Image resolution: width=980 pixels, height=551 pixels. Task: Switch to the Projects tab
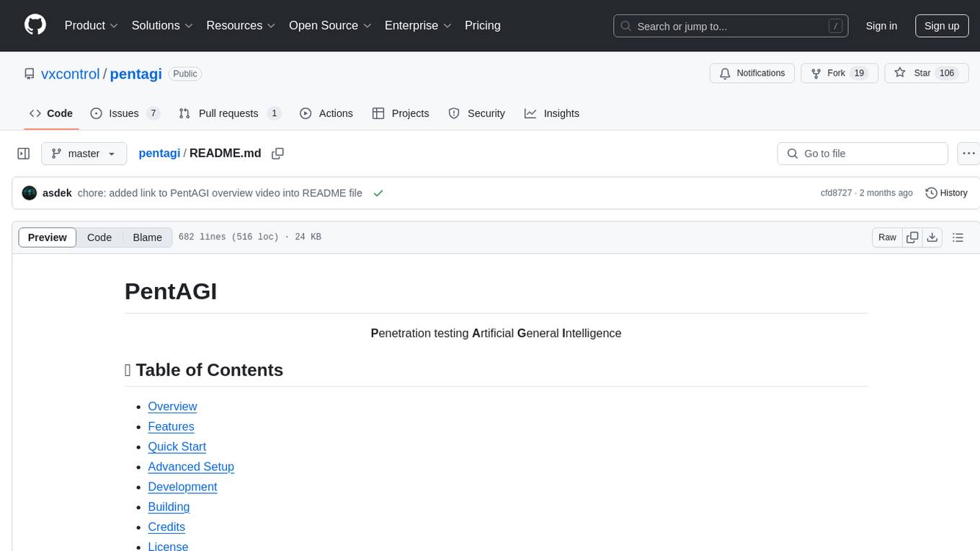coord(401,113)
